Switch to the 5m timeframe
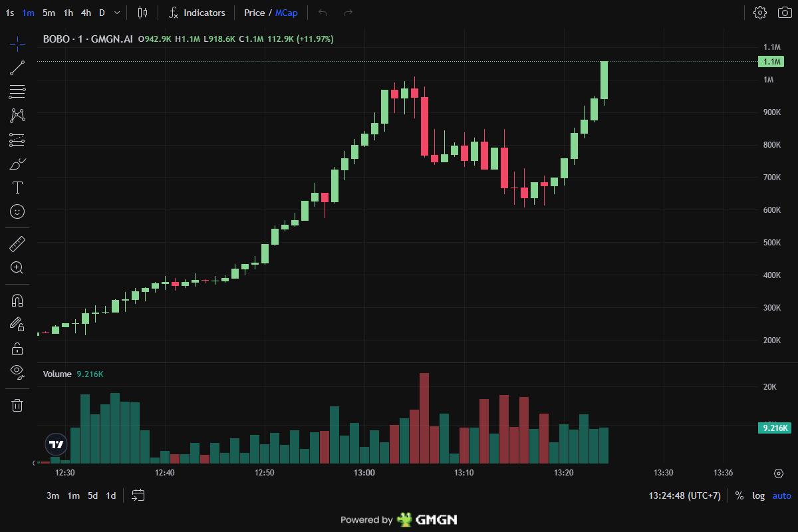Screen dimensions: 798x532 point(49,13)
